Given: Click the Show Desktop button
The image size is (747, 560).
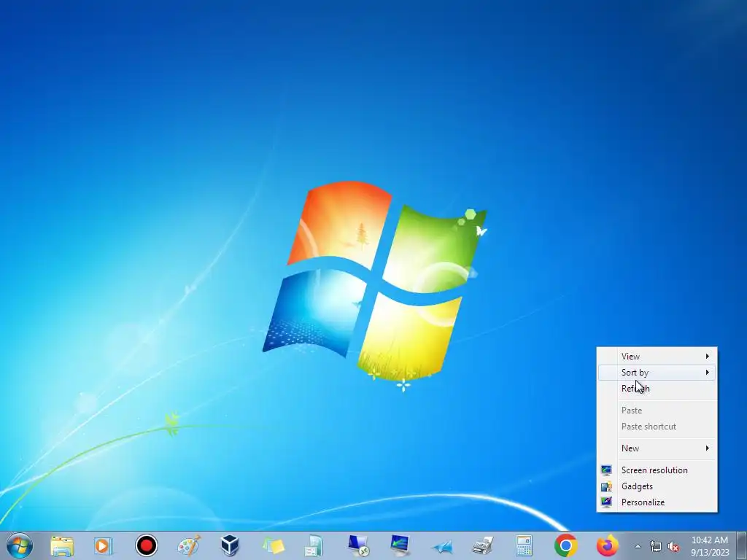Looking at the screenshot, I should click(742, 545).
